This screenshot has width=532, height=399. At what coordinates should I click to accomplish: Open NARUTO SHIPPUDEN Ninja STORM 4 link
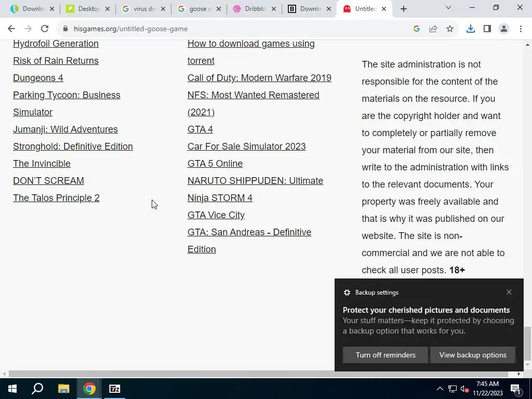click(x=255, y=189)
